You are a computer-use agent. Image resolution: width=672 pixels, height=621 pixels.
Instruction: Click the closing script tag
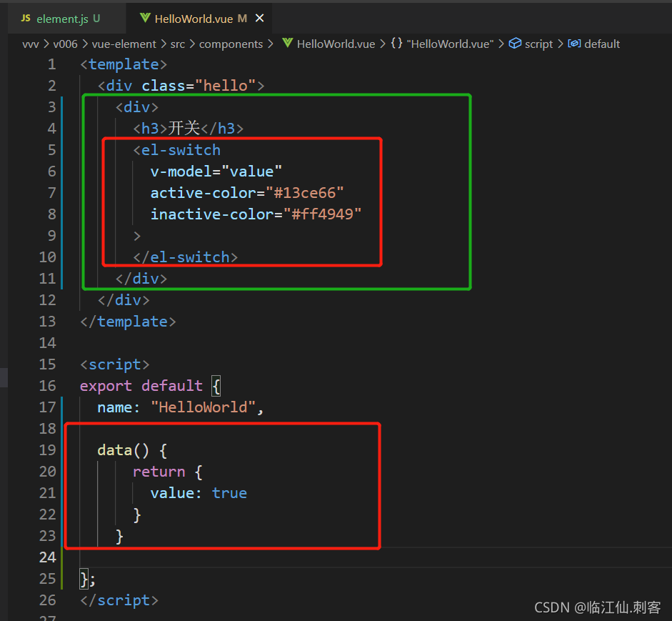click(119, 600)
